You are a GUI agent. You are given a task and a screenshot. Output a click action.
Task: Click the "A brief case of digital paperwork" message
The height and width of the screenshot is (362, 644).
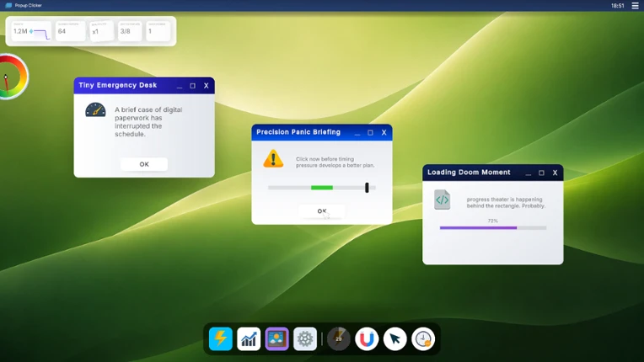click(x=148, y=122)
